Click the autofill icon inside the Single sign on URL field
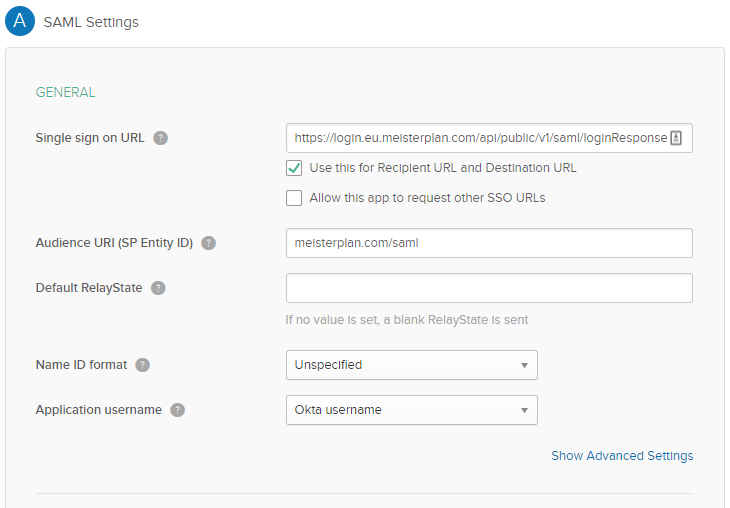Viewport: 730px width, 508px height. (x=676, y=138)
